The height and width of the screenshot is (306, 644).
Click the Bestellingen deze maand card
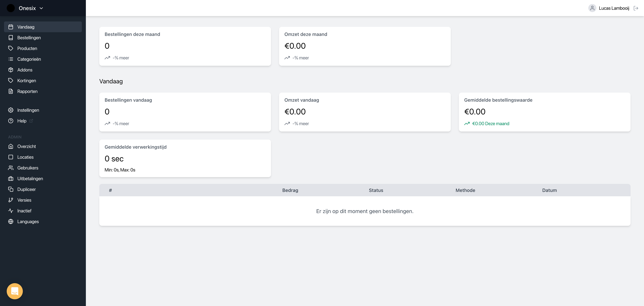click(185, 46)
